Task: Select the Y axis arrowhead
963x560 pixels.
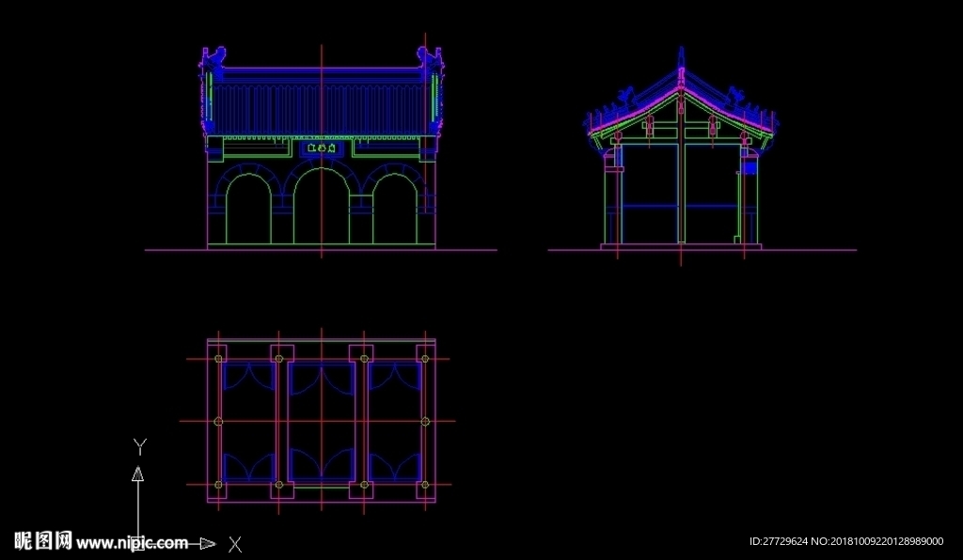Action: point(138,474)
